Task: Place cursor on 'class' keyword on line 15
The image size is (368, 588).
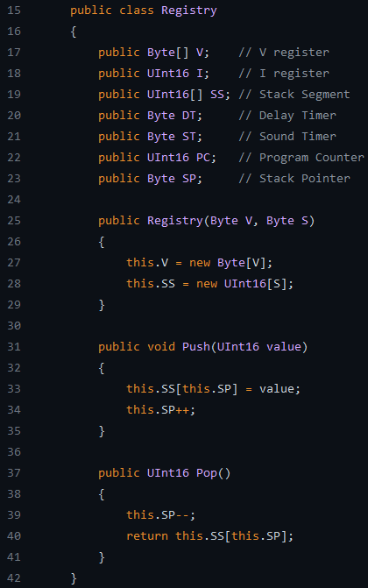Action: (x=137, y=11)
